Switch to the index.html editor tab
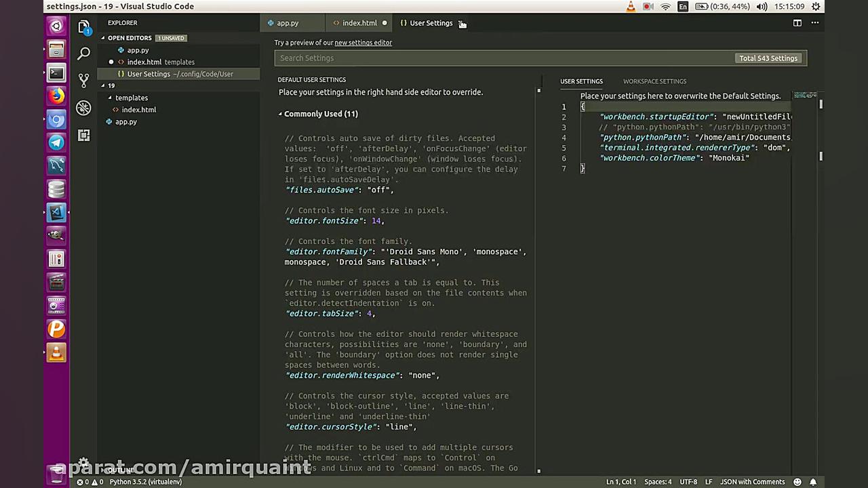 click(x=359, y=23)
